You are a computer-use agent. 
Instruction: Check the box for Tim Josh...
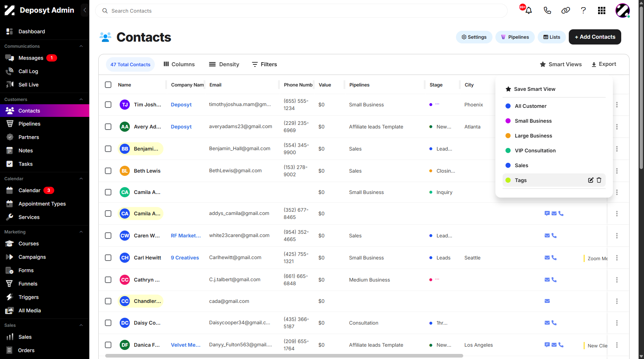click(108, 105)
